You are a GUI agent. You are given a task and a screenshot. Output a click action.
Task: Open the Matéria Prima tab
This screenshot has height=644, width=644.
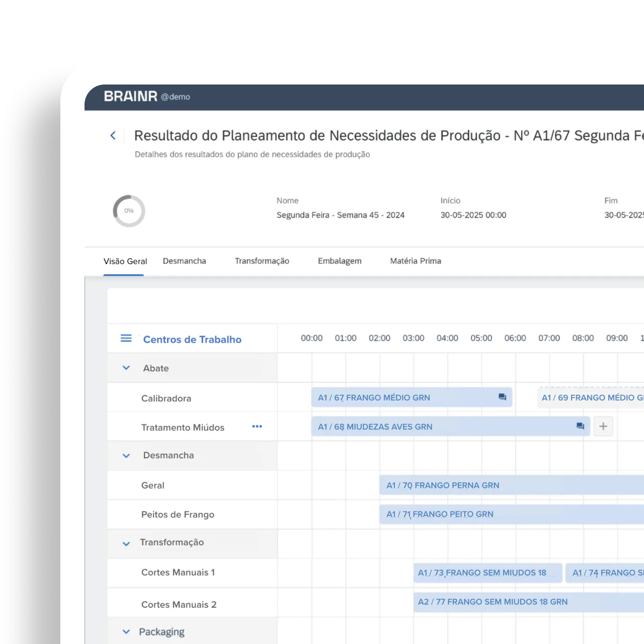[415, 261]
